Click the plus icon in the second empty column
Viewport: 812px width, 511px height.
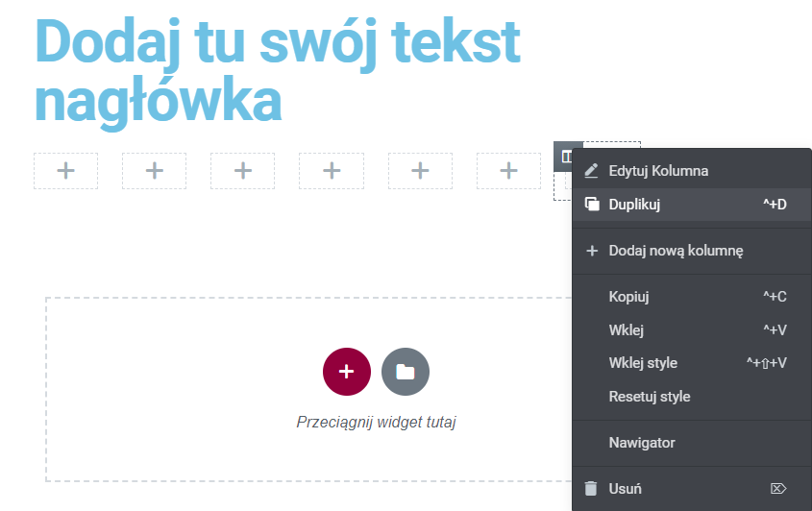pos(154,171)
